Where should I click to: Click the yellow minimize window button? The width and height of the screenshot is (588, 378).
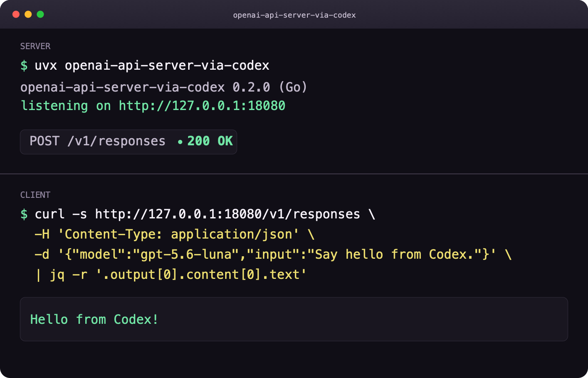pyautogui.click(x=28, y=14)
